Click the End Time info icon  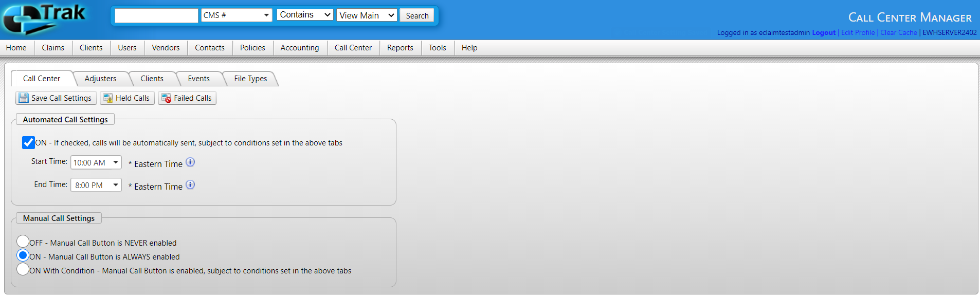[x=190, y=185]
